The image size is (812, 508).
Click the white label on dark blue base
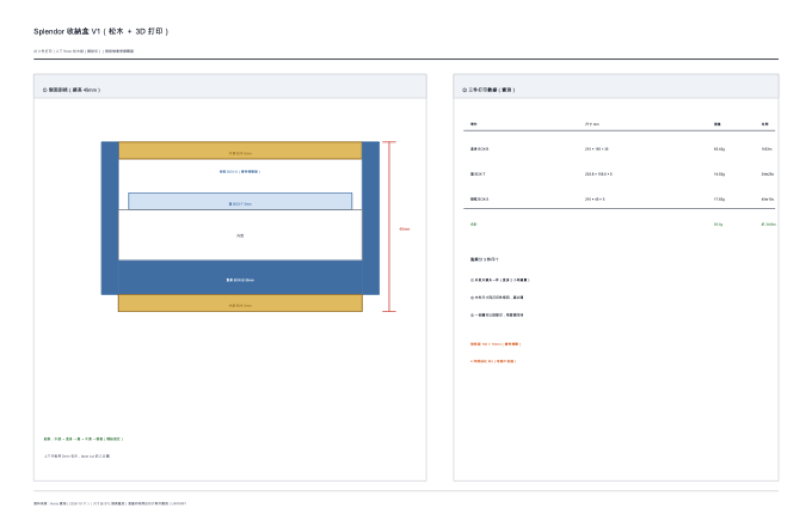tap(240, 280)
